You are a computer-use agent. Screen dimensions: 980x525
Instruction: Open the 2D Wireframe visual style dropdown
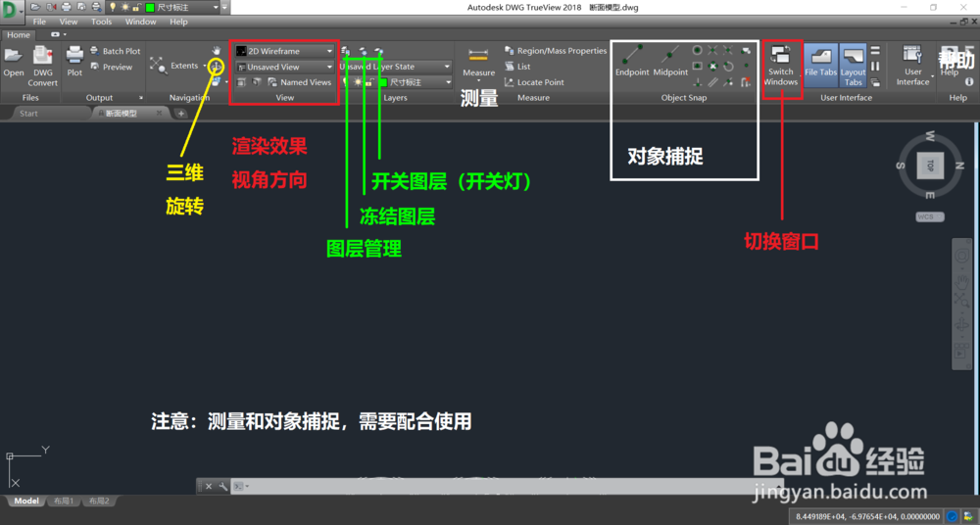[x=284, y=51]
